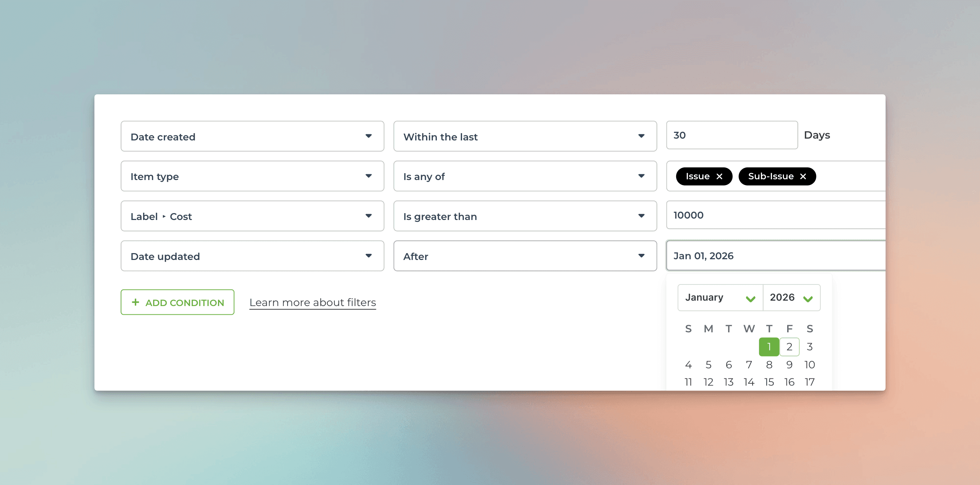The image size is (980, 485).
Task: Select January 2 in the calendar
Action: pyautogui.click(x=789, y=347)
